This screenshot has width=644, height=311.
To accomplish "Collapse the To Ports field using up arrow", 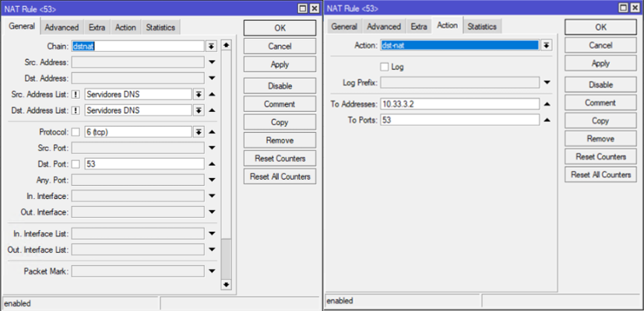I will [x=547, y=120].
